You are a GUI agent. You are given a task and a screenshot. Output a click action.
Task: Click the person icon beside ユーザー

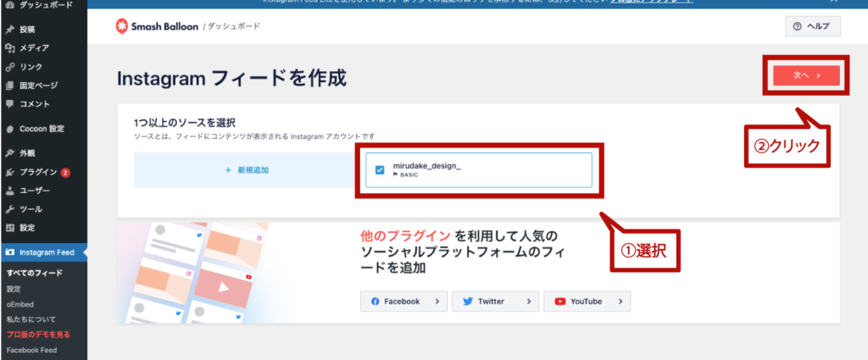tap(9, 191)
